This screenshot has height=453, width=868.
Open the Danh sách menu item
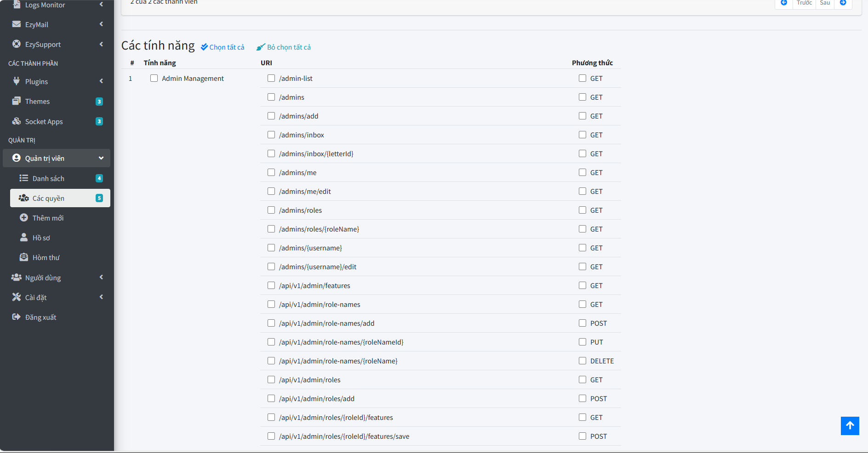click(49, 178)
